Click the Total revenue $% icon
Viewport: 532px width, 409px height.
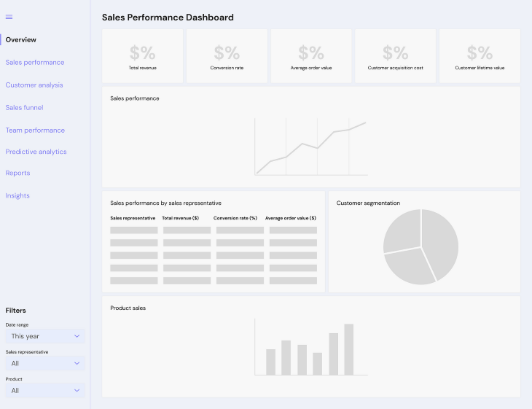[143, 53]
